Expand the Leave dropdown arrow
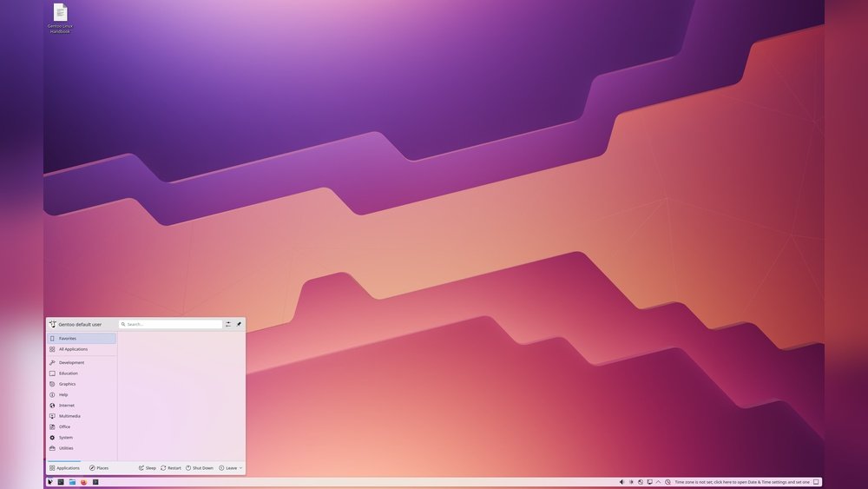This screenshot has height=489, width=868. pos(240,468)
